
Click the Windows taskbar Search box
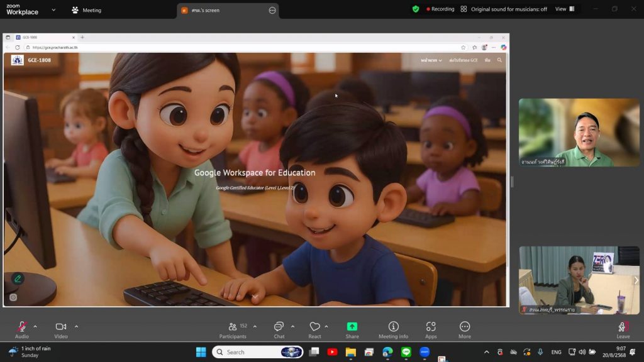click(257, 352)
